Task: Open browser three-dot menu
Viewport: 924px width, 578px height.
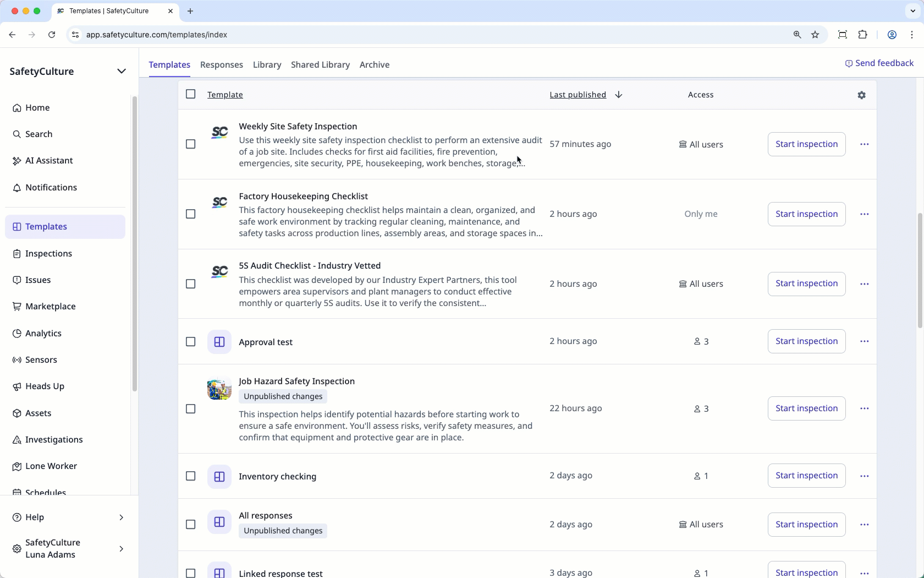Action: tap(912, 35)
